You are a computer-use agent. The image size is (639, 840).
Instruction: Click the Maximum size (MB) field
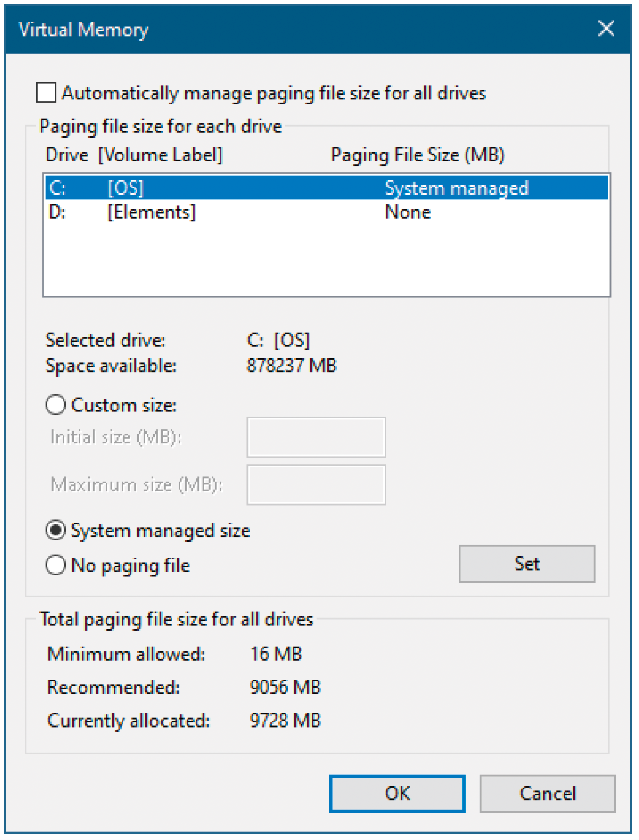316,484
